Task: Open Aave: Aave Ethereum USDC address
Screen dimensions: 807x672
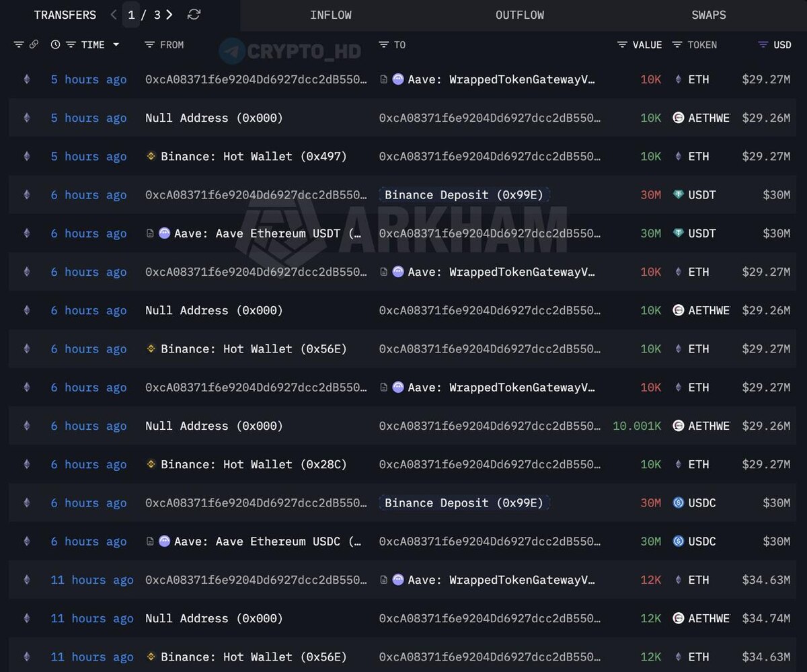Action: [x=268, y=542]
